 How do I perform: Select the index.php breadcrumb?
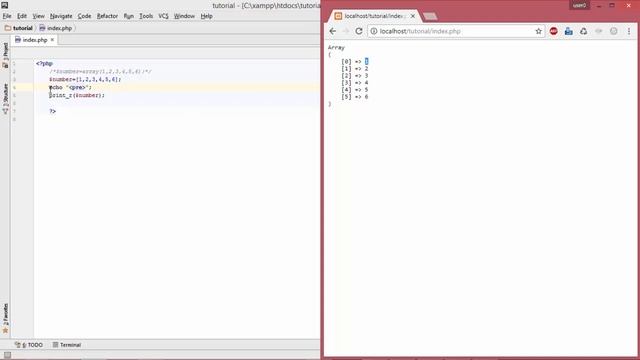point(56,28)
